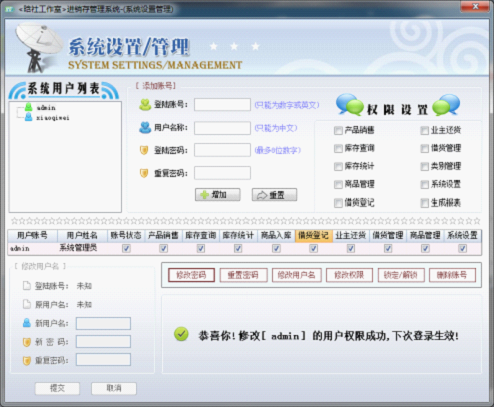
Task: Click the 新用户名 input field
Action: pos(103,323)
